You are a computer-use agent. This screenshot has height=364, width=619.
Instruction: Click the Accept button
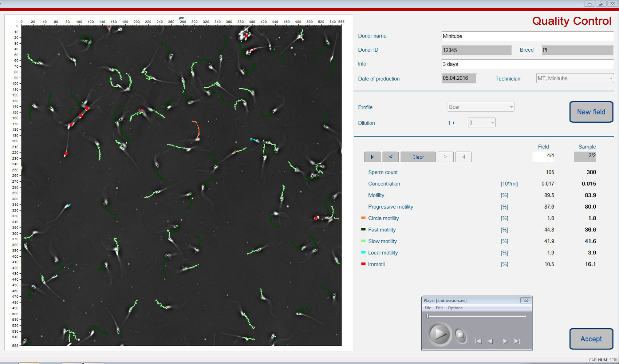point(591,339)
